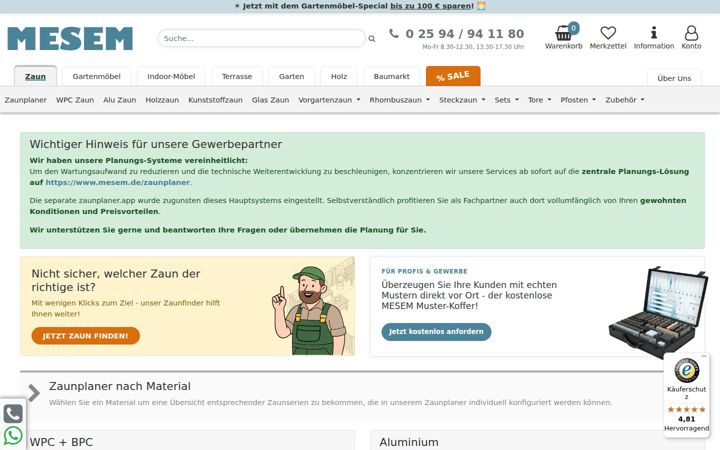Expand the Sets dropdown

(506, 100)
